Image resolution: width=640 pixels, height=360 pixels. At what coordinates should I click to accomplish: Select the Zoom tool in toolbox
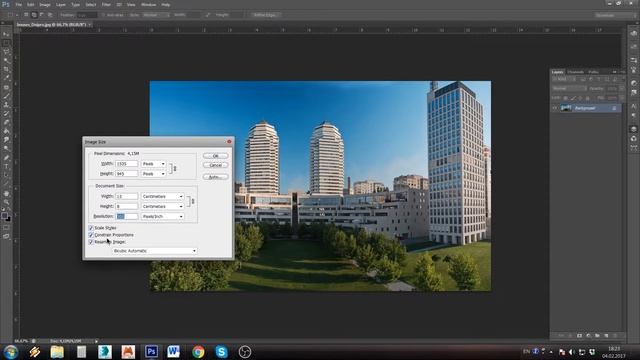point(6,202)
